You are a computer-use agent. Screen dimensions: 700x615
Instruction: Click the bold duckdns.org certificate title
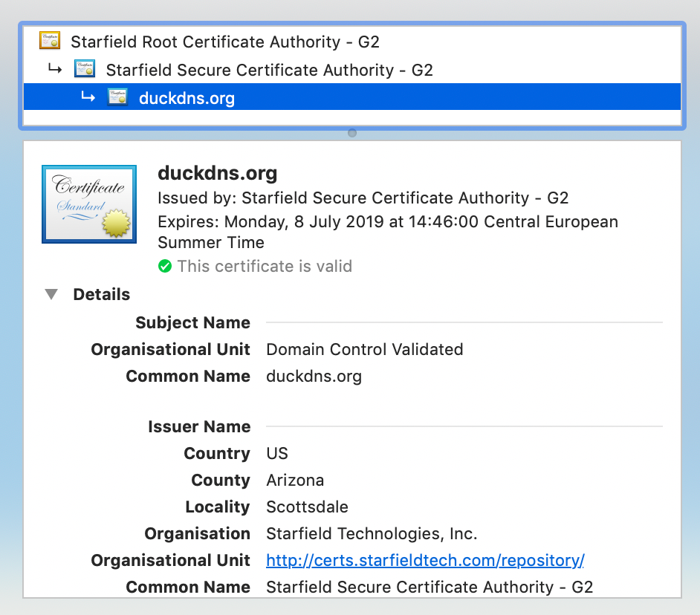point(217,174)
